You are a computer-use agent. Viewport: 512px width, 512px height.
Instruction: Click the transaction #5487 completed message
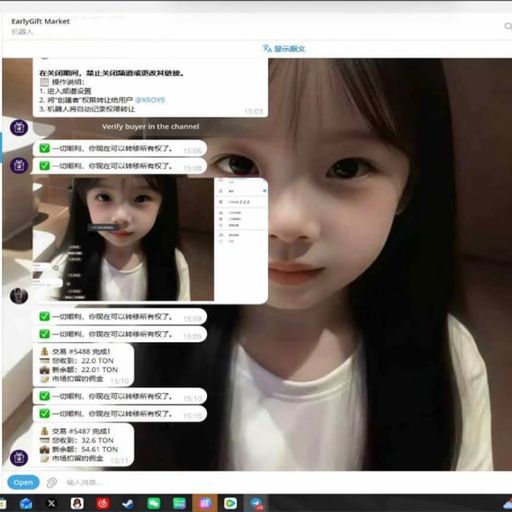83,445
